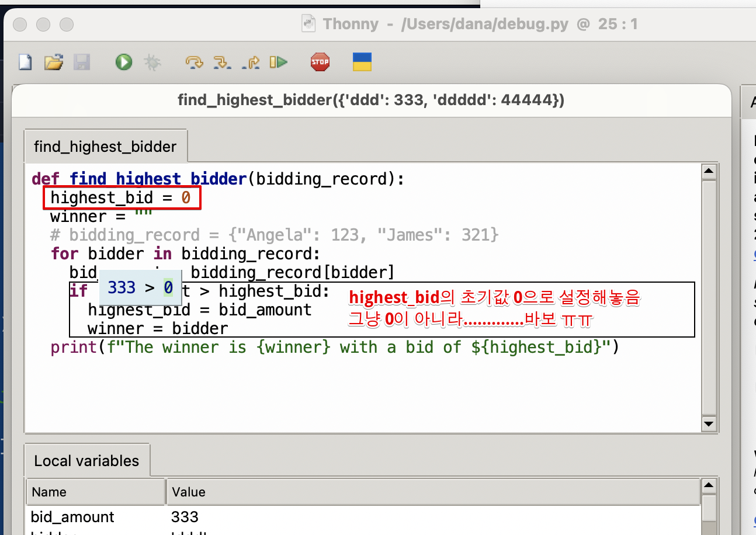The height and width of the screenshot is (535, 756).
Task: Click the Ukraine flag toolbar icon
Action: pos(362,62)
